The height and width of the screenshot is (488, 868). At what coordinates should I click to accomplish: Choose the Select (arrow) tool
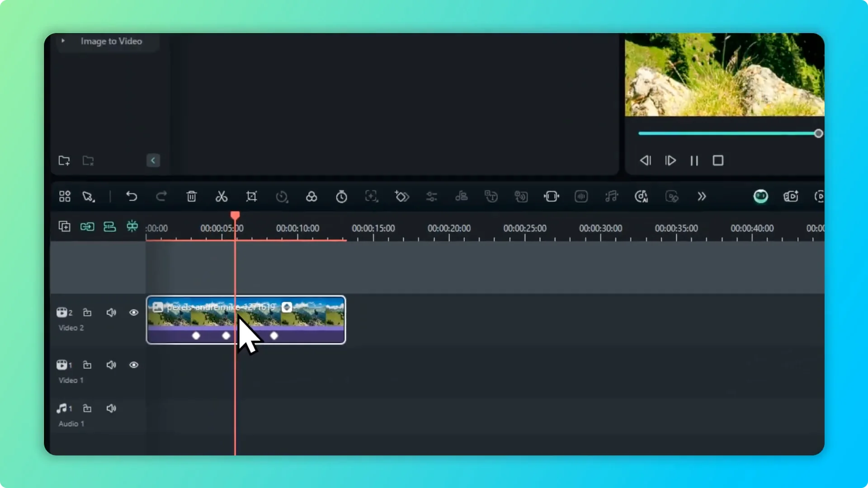89,197
